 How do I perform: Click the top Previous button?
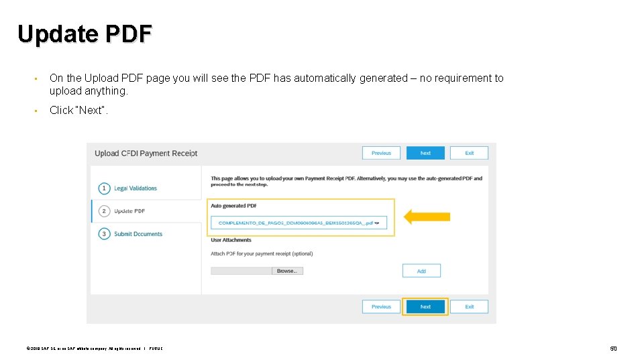[x=381, y=153]
